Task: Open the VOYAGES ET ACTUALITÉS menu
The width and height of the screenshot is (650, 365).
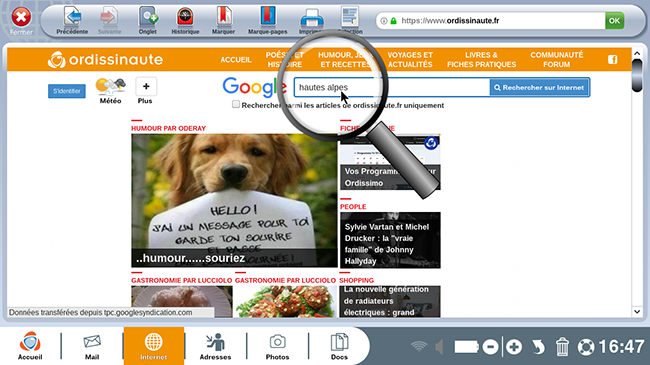Action: (410, 60)
